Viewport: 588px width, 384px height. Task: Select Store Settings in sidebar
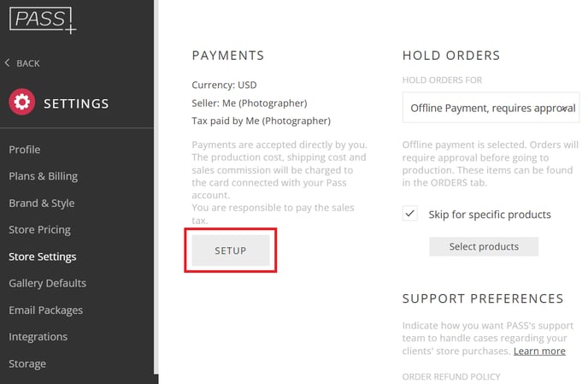tap(43, 257)
